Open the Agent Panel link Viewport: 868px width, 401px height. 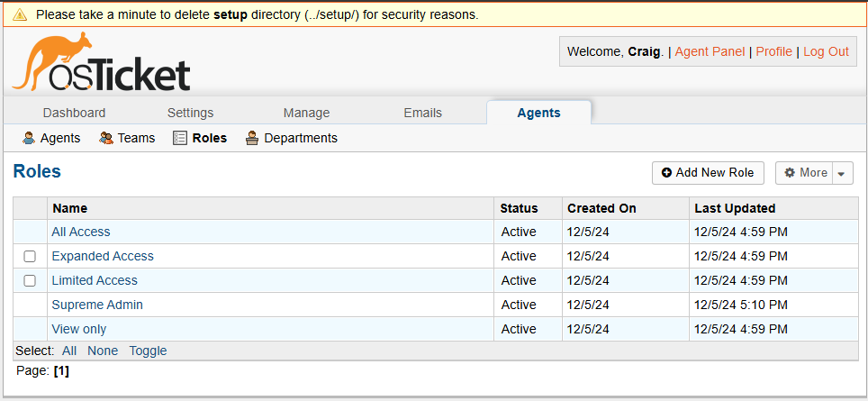[710, 51]
